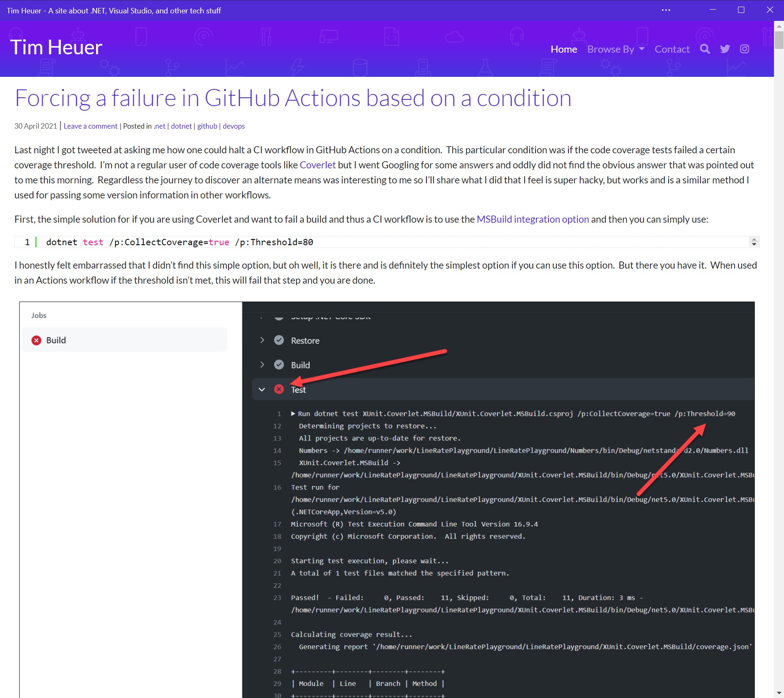Click the page's vertical scrollbar thumb
Viewport: 784px width, 698px height.
[x=779, y=40]
